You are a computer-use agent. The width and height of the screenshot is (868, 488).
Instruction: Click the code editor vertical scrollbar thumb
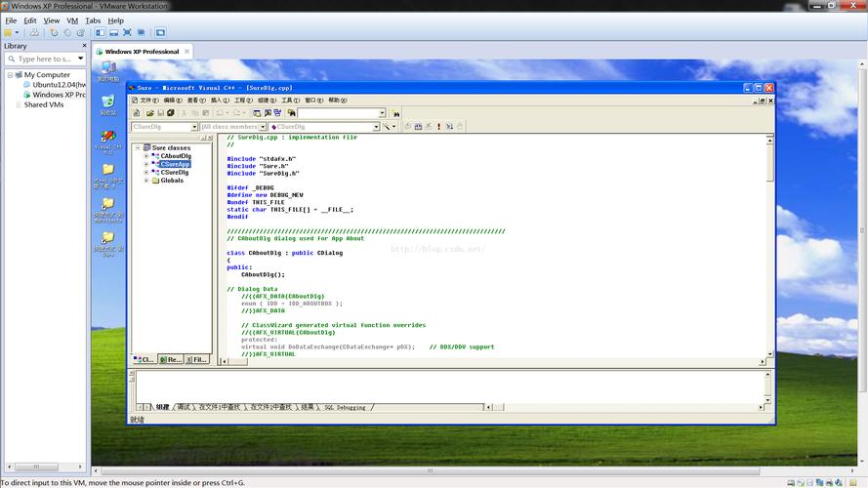[769, 163]
